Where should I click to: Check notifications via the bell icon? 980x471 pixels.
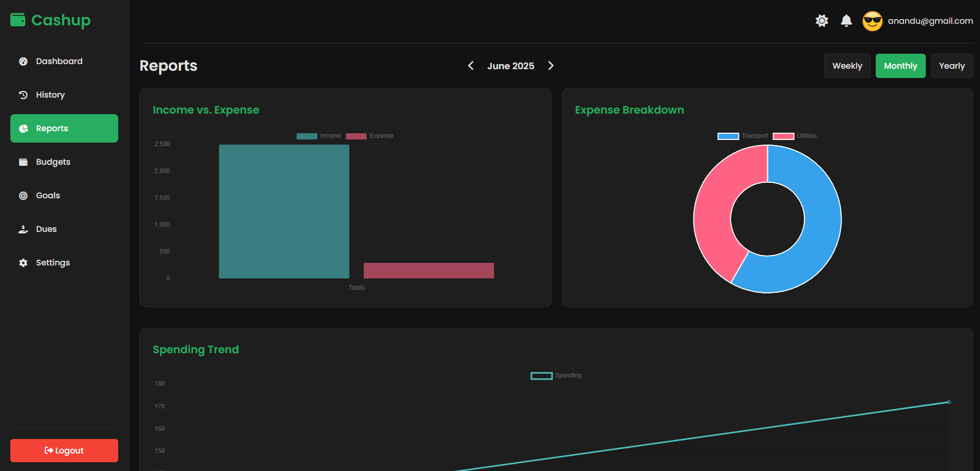pos(846,21)
